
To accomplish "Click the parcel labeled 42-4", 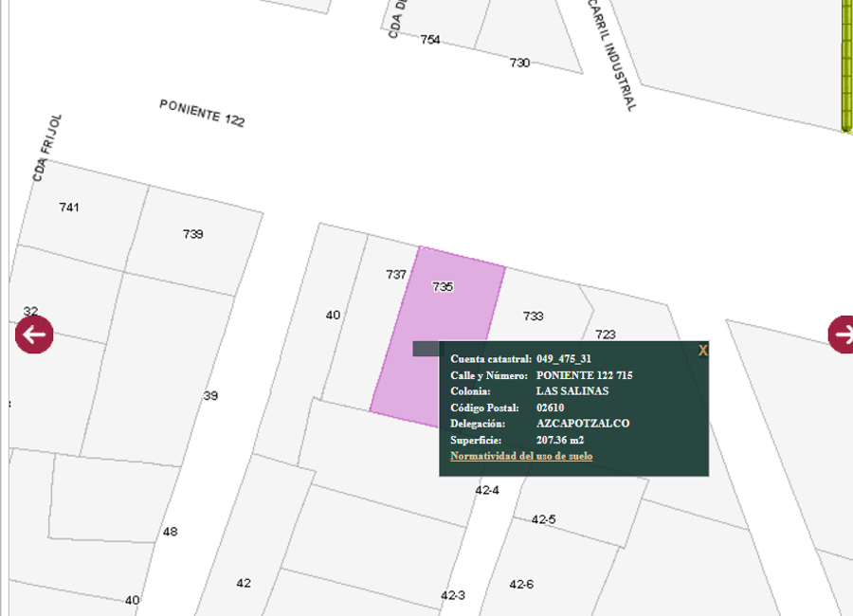I will [x=487, y=490].
